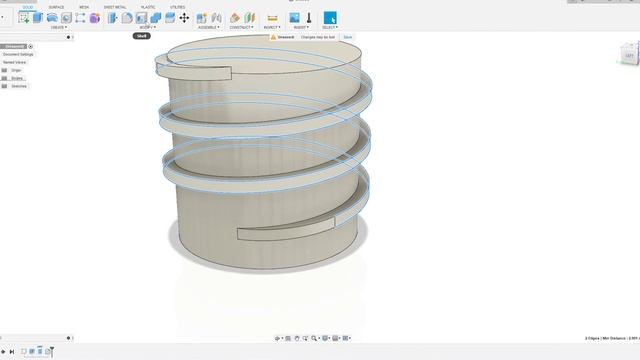Viewport: 640px width, 360px height.
Task: Click the timeline play button
Action: [x=3, y=351]
